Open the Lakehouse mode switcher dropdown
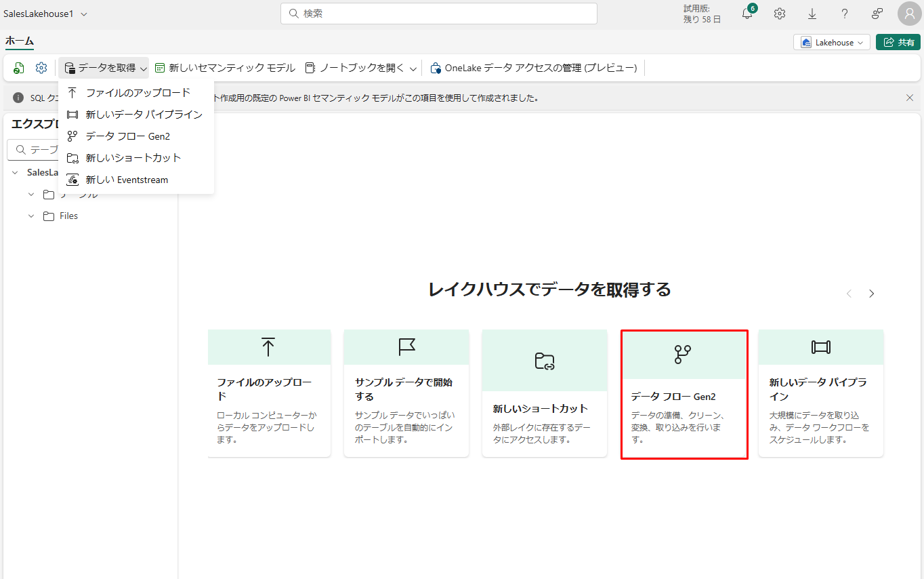 click(x=832, y=42)
